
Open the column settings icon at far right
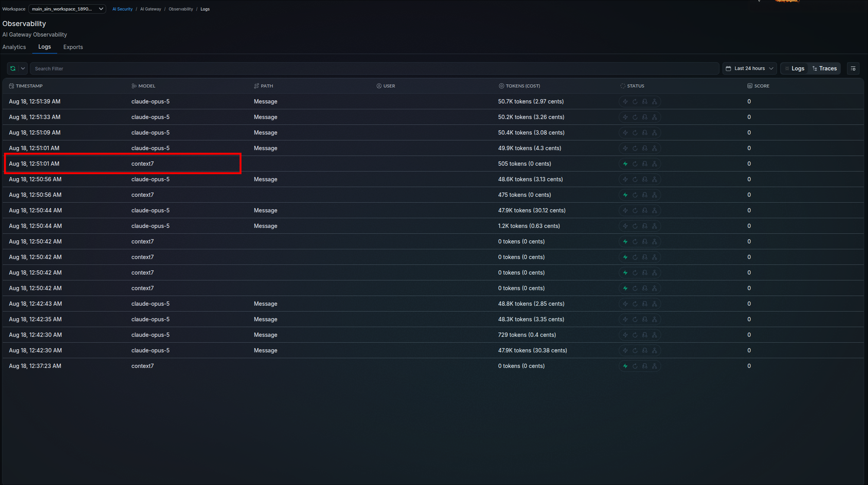pos(853,69)
